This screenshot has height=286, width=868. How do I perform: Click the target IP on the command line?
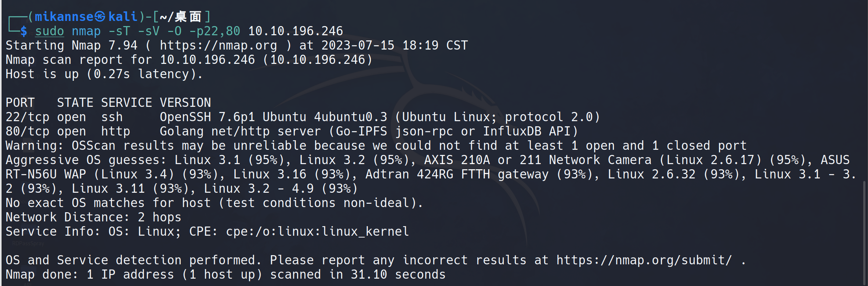click(x=296, y=31)
